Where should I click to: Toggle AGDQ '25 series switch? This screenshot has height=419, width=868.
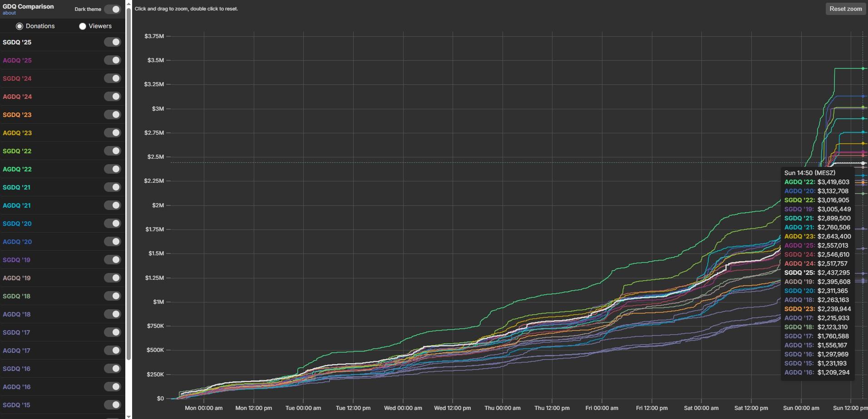(x=112, y=60)
